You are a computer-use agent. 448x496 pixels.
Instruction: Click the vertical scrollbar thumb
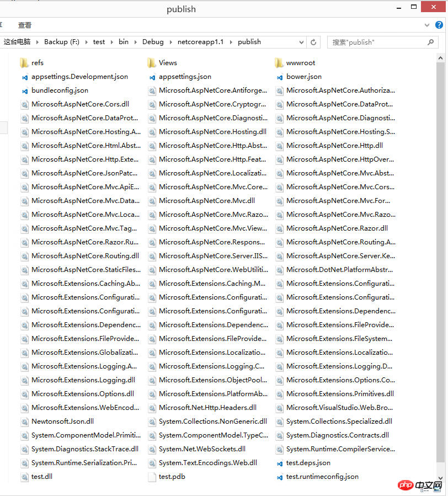click(x=440, y=262)
